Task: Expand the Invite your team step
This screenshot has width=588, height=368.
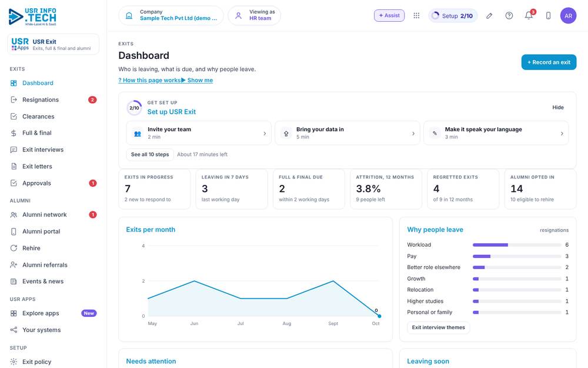Action: 199,133
